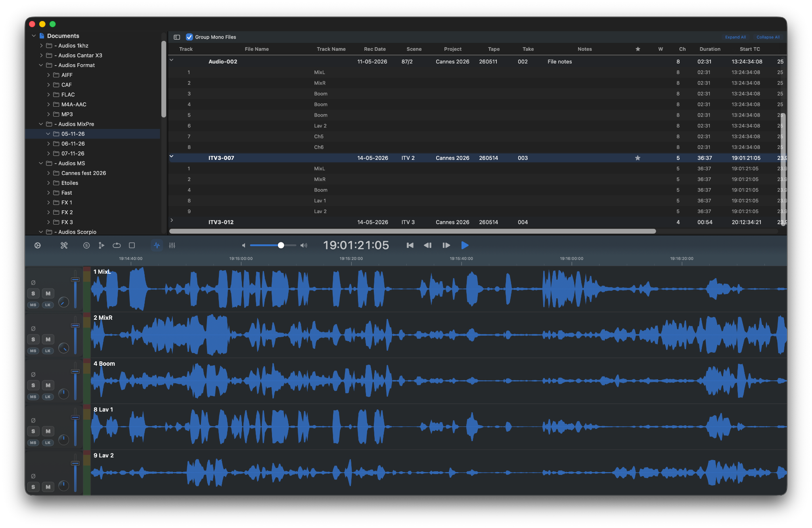This screenshot has height=528, width=812.
Task: Open the mixer faders icon
Action: coord(172,246)
